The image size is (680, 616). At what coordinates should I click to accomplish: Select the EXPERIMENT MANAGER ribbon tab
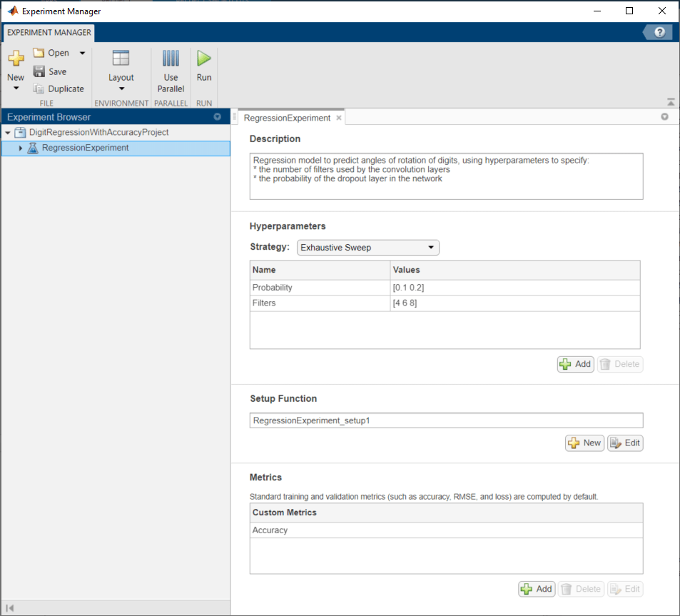pos(49,33)
